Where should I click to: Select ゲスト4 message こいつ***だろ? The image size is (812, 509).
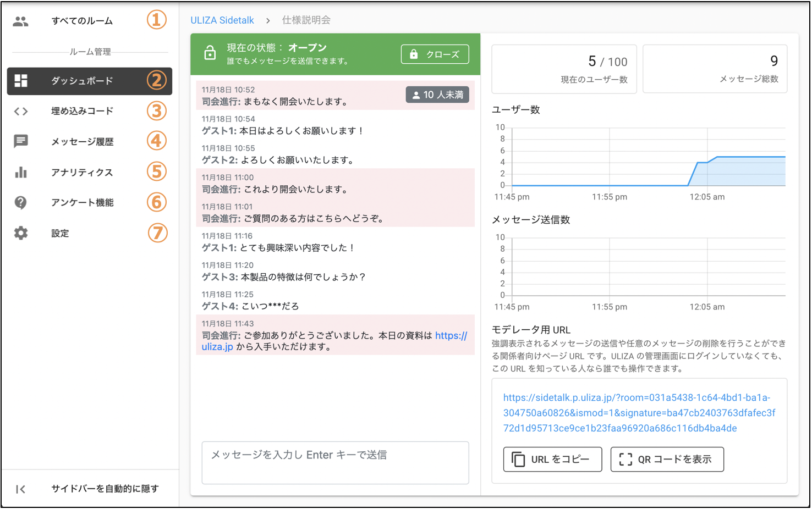[335, 300]
